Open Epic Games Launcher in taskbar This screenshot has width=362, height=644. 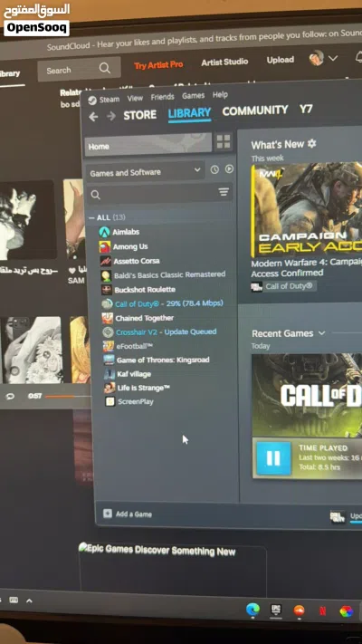pos(276,610)
